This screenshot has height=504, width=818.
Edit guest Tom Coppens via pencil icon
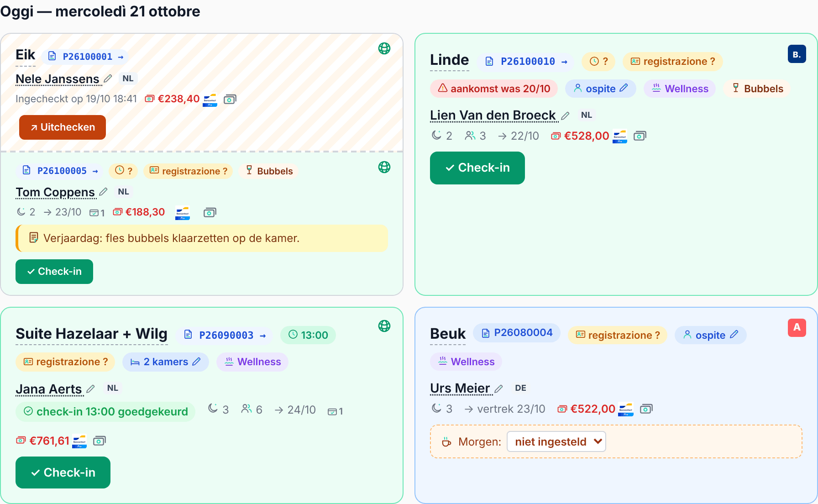(x=103, y=192)
